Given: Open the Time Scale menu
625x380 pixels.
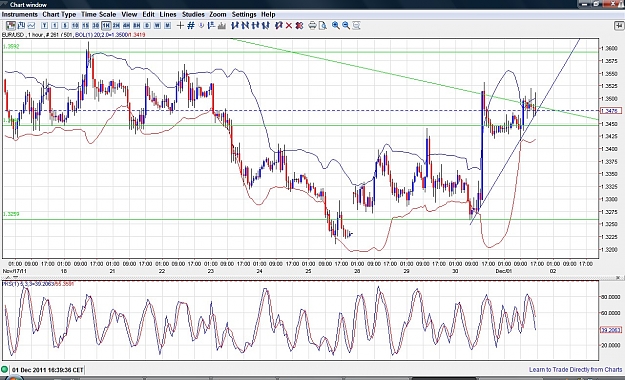Looking at the screenshot, I should pyautogui.click(x=99, y=14).
